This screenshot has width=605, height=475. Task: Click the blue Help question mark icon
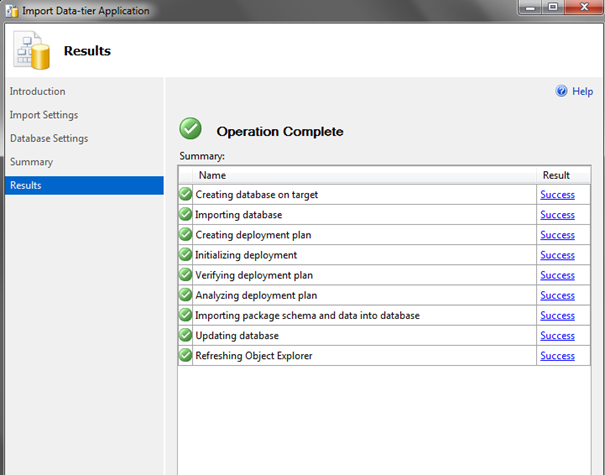pyautogui.click(x=561, y=91)
